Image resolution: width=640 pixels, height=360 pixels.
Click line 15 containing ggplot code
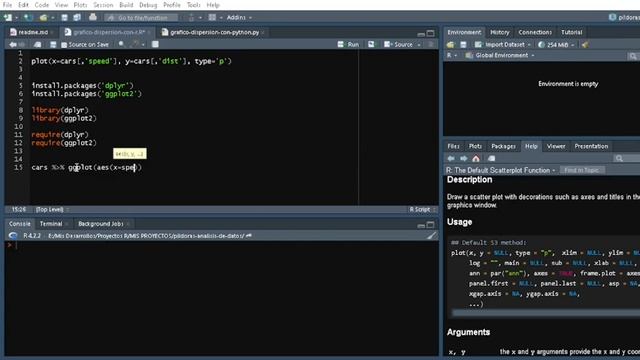[x=87, y=167]
